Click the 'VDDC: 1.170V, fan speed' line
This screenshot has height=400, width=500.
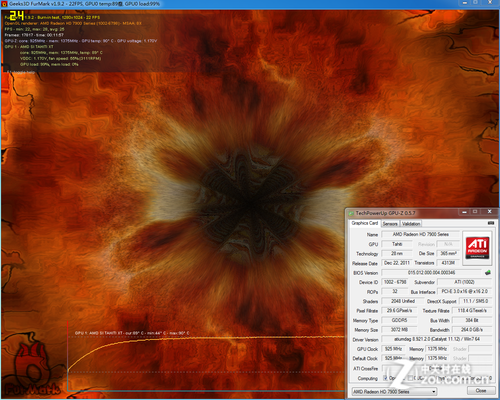click(60, 59)
